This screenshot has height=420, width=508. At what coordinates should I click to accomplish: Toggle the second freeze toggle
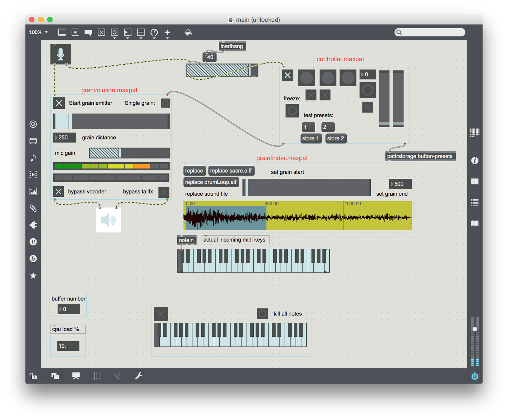coord(325,95)
